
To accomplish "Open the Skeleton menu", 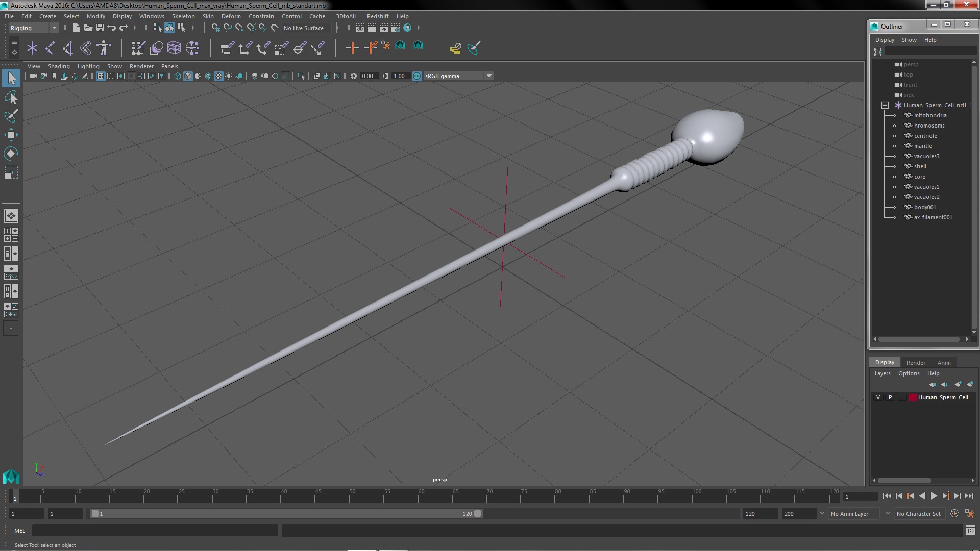I will click(183, 16).
